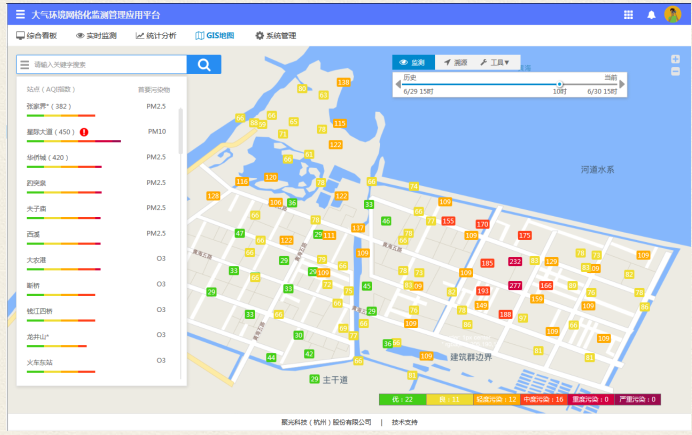
Task: Select the red 188 AQI map marker
Action: [505, 314]
